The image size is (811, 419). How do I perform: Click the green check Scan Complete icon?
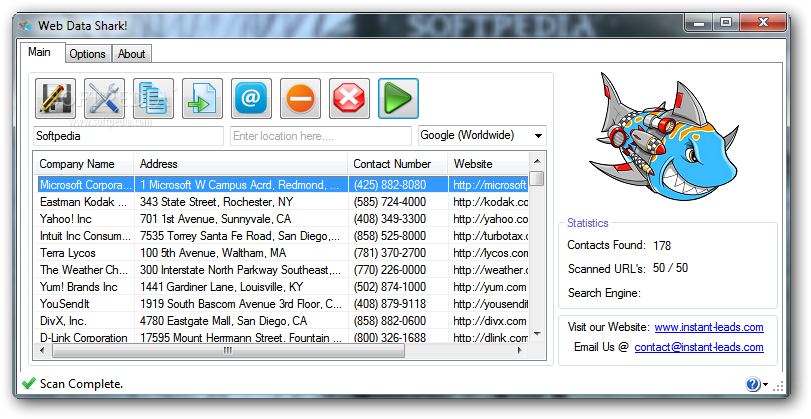click(x=29, y=383)
